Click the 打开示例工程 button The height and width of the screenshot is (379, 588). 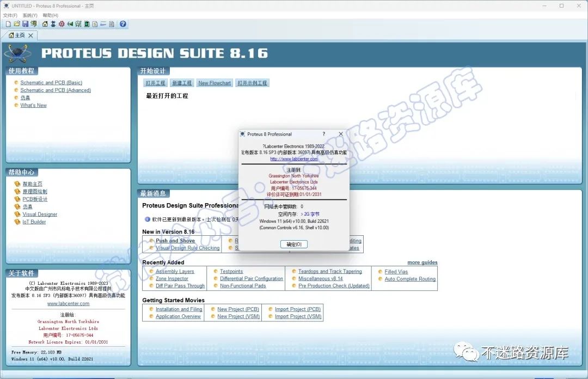pos(252,83)
